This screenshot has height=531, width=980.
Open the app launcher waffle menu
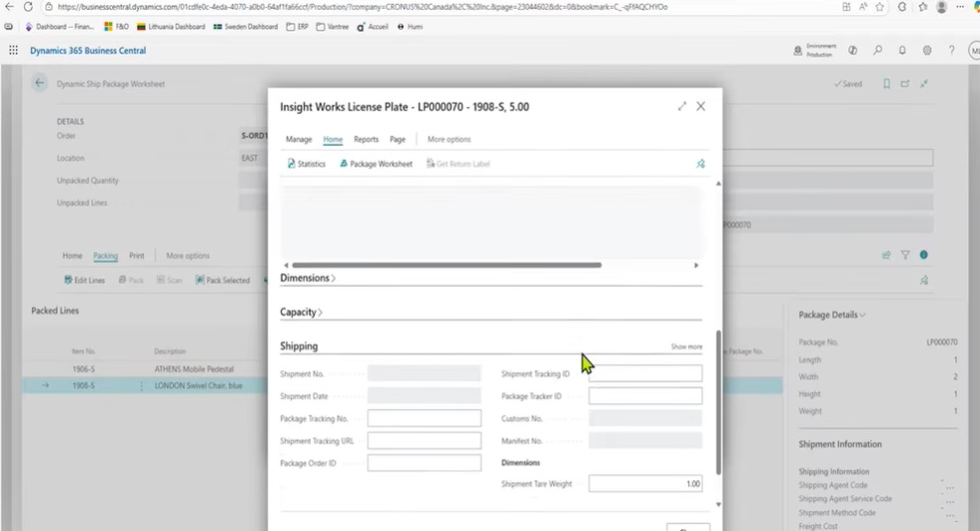[13, 50]
